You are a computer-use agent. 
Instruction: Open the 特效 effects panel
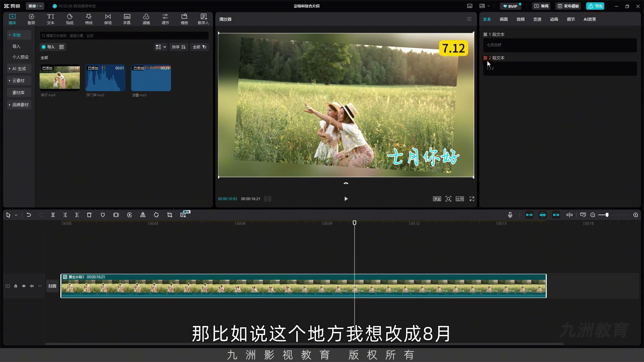coord(89,19)
